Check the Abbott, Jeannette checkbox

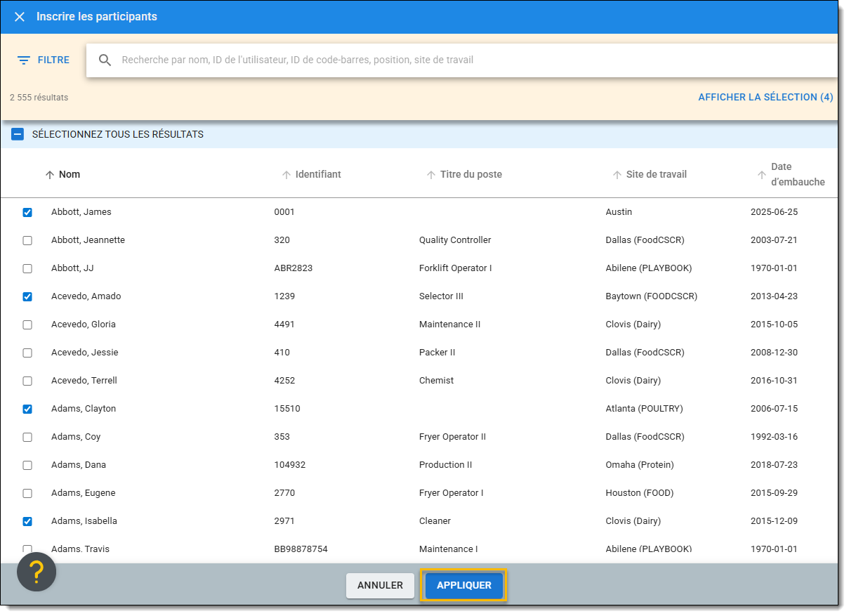27,240
